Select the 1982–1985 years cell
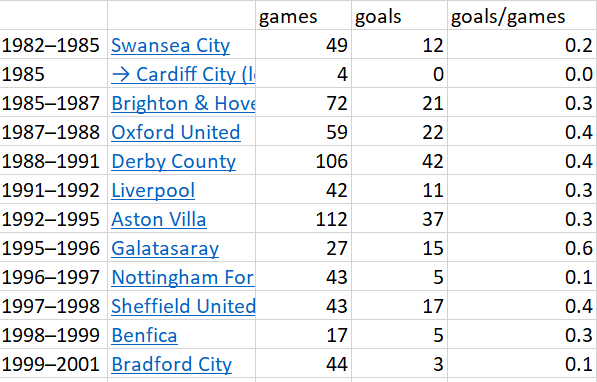This screenshot has height=382, width=597. pyautogui.click(x=54, y=44)
